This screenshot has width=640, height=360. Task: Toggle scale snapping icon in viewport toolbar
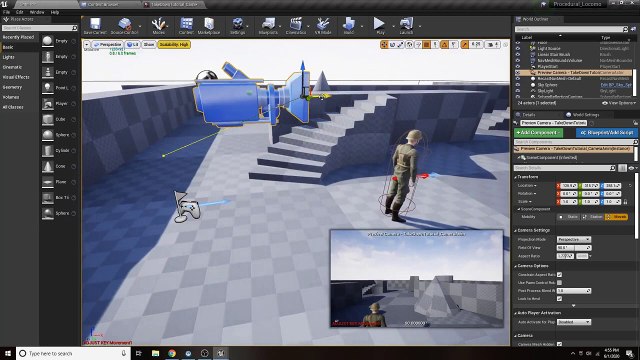click(x=464, y=44)
